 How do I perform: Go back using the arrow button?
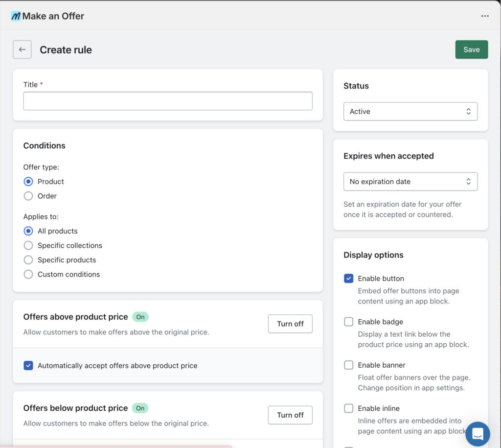tap(22, 49)
